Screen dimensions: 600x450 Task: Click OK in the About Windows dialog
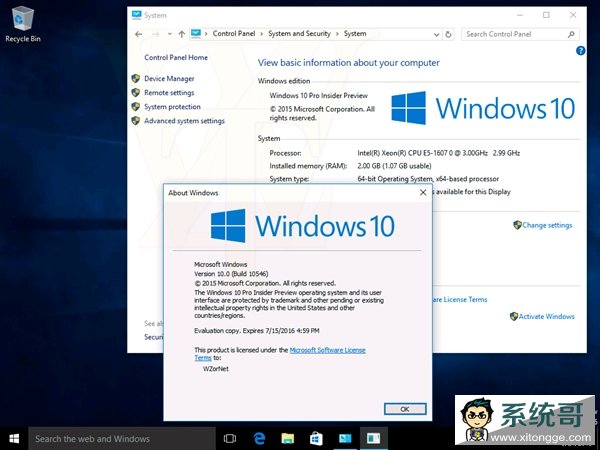coord(405,409)
